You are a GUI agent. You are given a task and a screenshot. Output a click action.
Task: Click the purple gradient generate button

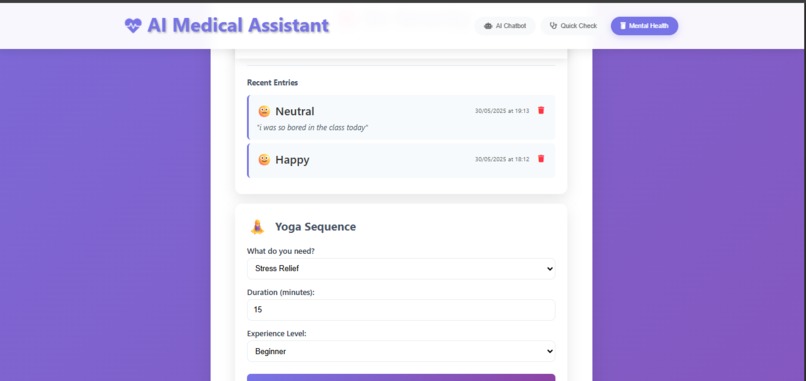(x=401, y=377)
